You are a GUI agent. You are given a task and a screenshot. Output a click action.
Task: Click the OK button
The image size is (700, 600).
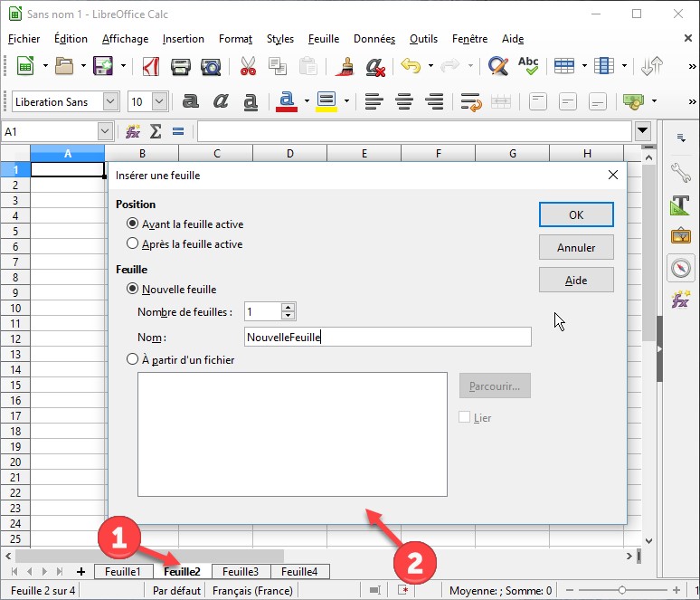(576, 214)
